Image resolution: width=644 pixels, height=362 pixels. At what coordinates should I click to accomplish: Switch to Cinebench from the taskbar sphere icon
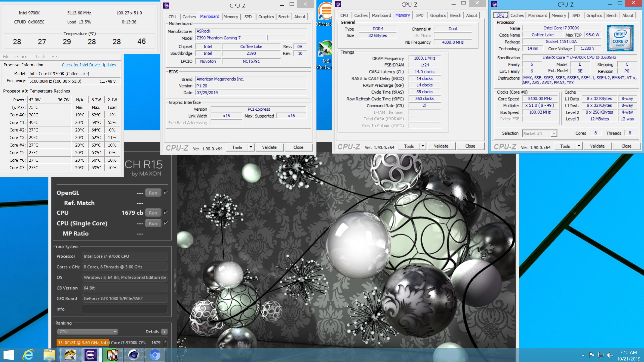pos(134,355)
